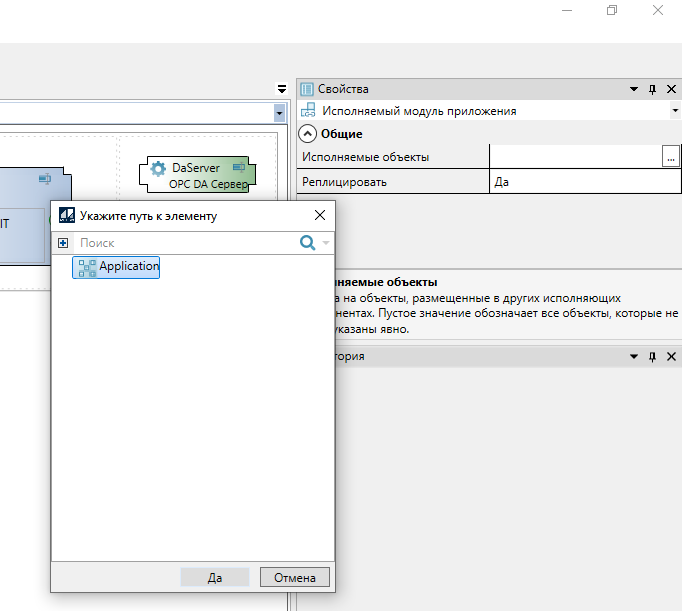The width and height of the screenshot is (682, 611).
Task: Select the Реплицировать value field
Action: [x=584, y=182]
